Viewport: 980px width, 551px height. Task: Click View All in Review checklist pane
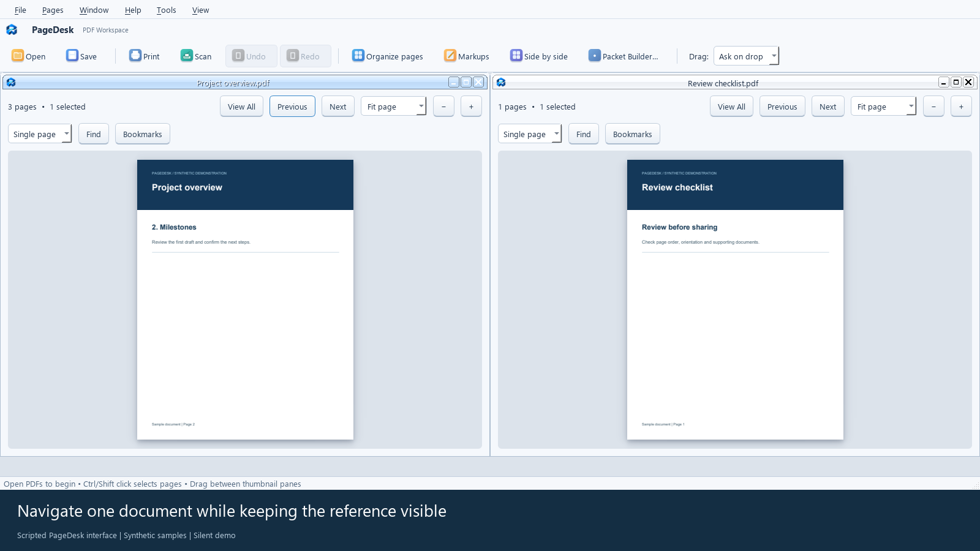[x=731, y=107]
